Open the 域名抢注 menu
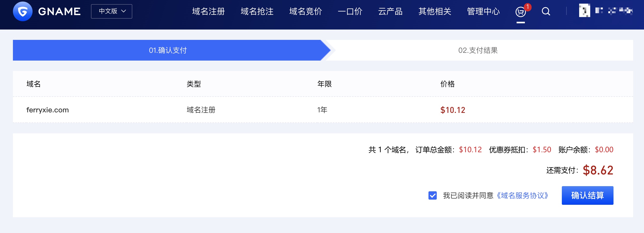This screenshot has height=233, width=644. pyautogui.click(x=257, y=11)
